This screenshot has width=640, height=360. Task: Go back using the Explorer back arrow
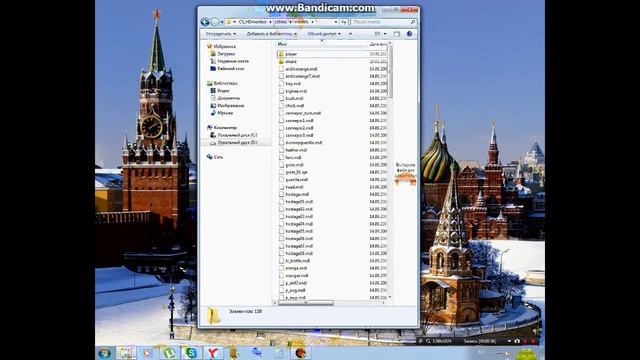[x=205, y=22]
